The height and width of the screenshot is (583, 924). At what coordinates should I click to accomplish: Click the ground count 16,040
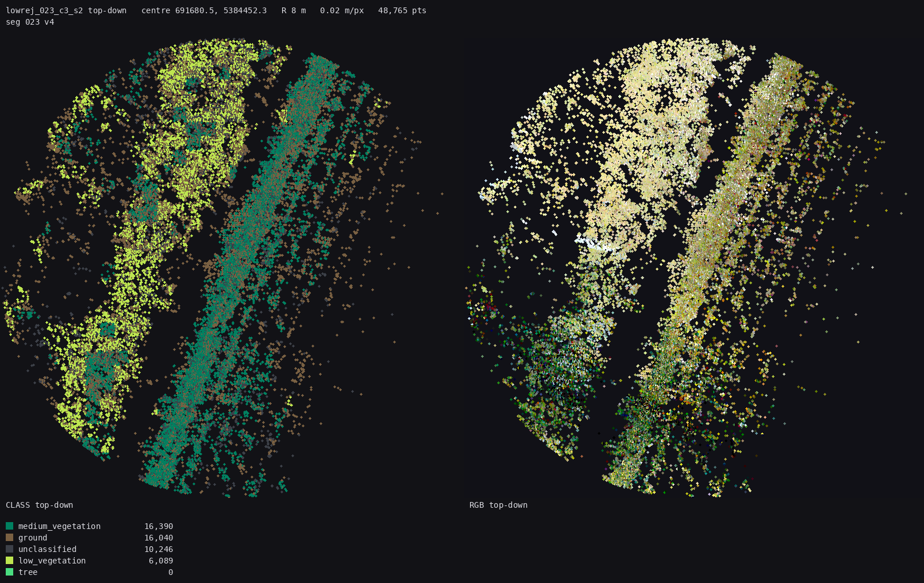pos(159,538)
